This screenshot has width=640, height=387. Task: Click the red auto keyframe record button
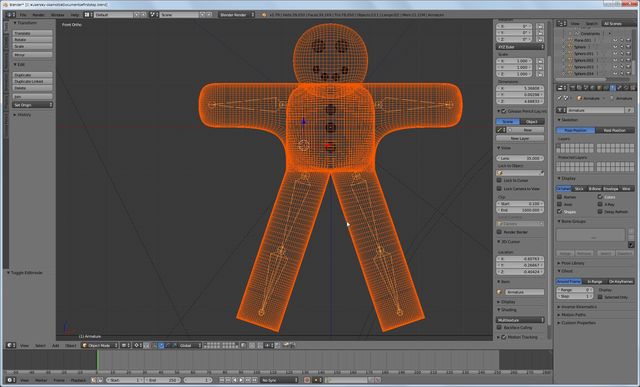point(307,380)
